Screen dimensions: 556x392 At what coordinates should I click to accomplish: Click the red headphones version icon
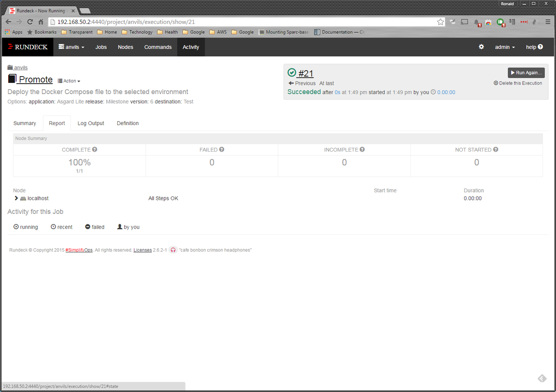[173, 250]
